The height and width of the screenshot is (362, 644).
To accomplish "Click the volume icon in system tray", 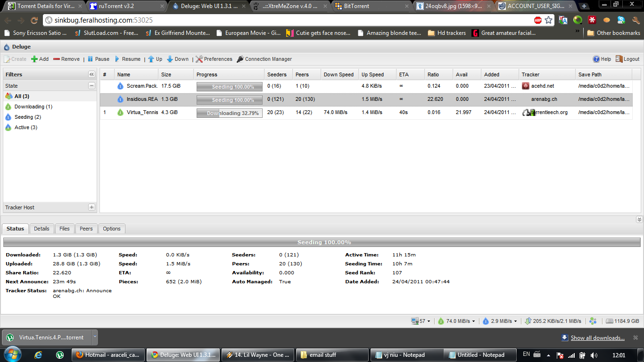I will [594, 355].
